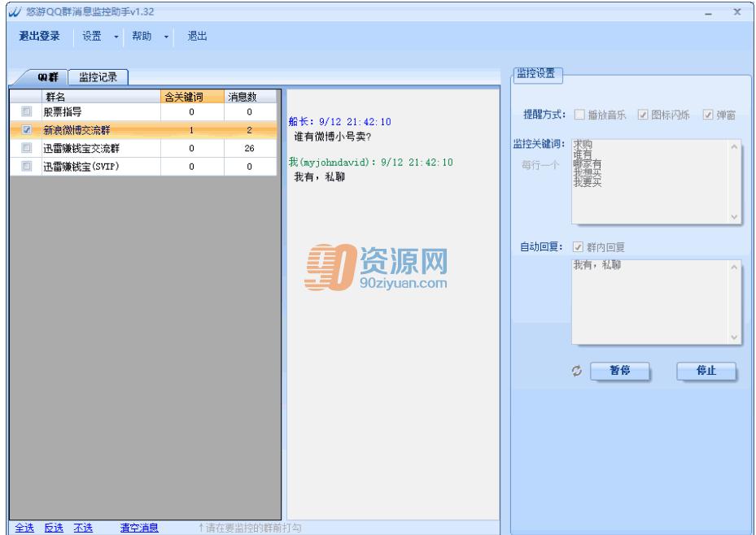Image resolution: width=756 pixels, height=535 pixels.
Task: Click the sender line 我(myjohndavid)
Action: coord(371,163)
